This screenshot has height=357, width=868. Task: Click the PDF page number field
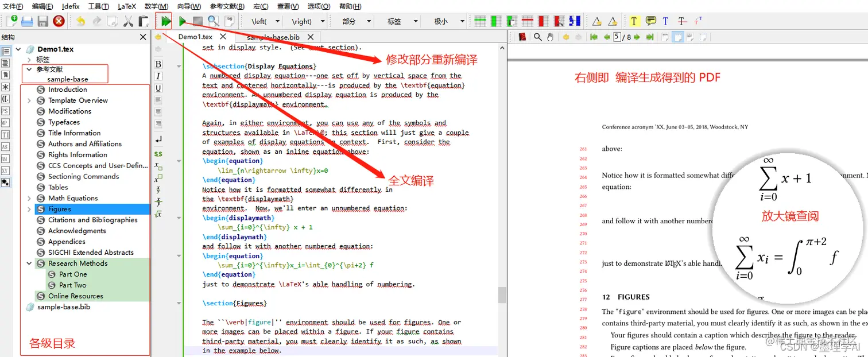pyautogui.click(x=617, y=37)
